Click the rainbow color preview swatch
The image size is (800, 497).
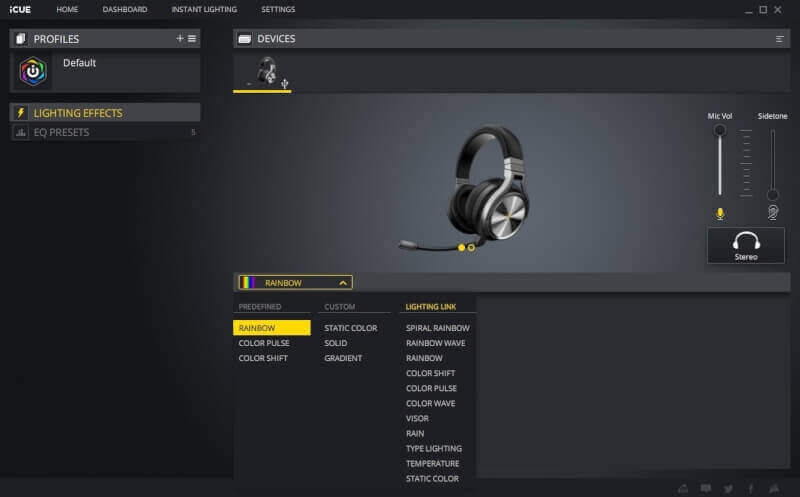(x=248, y=283)
